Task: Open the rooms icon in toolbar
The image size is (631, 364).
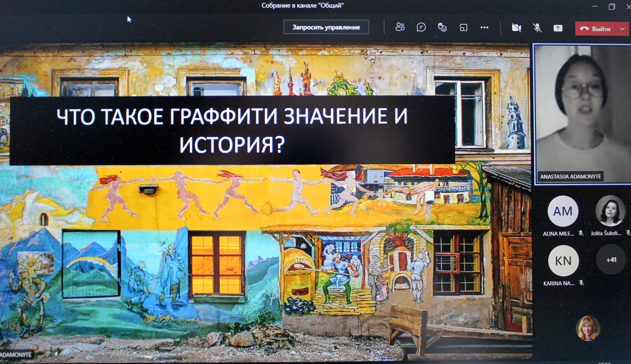Action: [463, 28]
